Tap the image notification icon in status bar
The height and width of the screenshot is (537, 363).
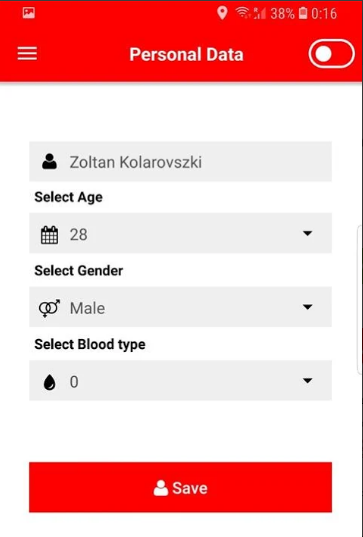29,13
